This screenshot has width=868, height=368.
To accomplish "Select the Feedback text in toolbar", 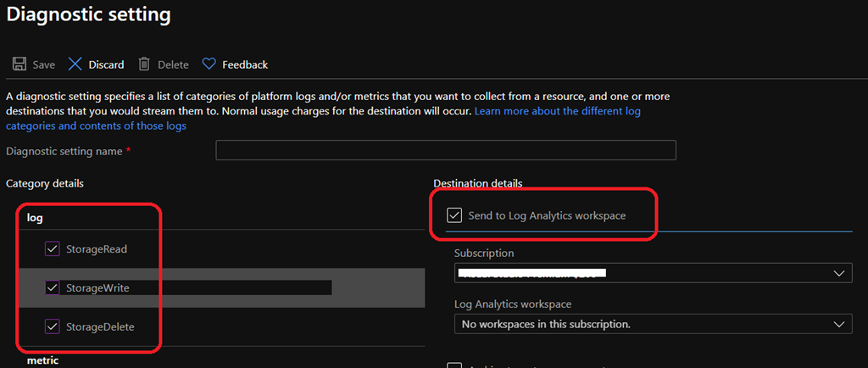I will (245, 64).
